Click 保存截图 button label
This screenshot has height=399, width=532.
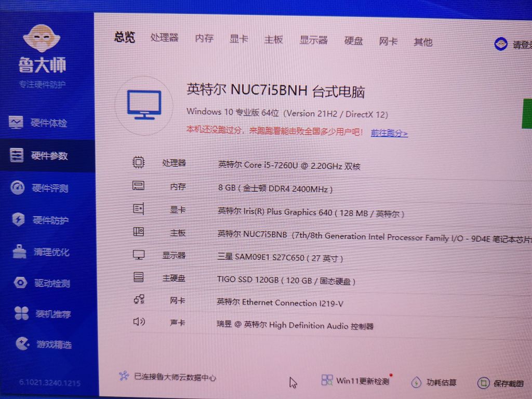tap(509, 383)
